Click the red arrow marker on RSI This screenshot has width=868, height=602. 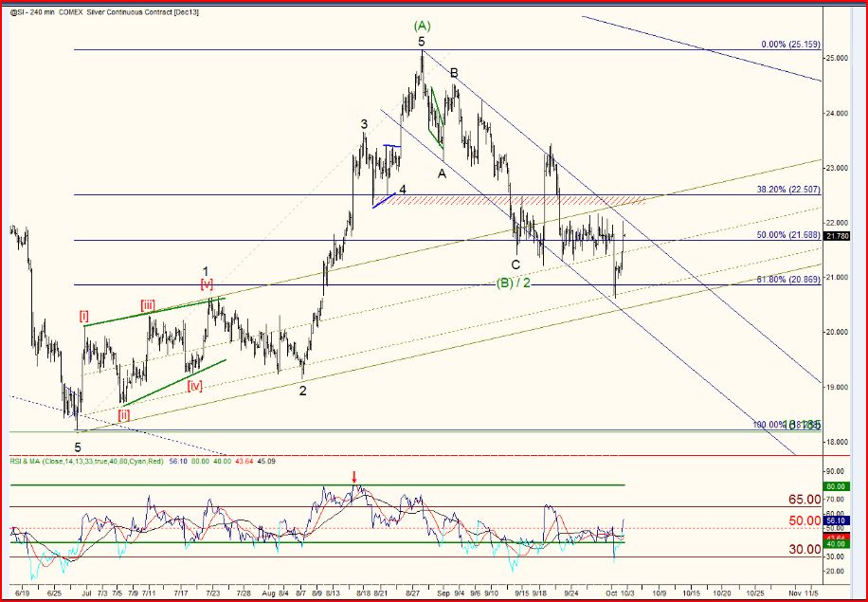pyautogui.click(x=354, y=476)
